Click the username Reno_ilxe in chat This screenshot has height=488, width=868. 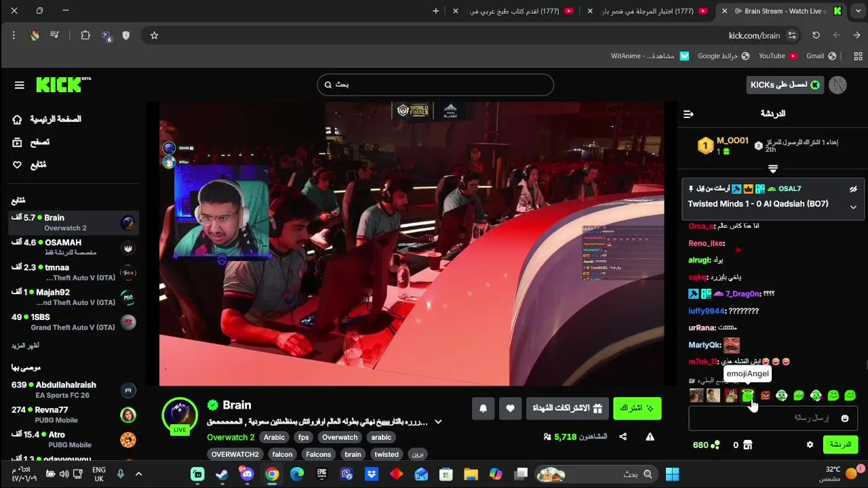[x=705, y=243]
